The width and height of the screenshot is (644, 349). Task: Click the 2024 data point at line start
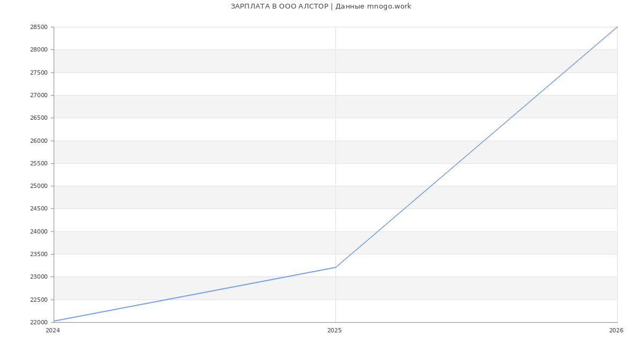54,321
